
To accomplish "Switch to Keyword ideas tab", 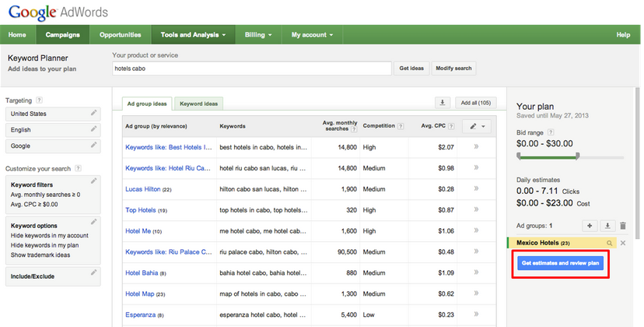I will (x=199, y=104).
